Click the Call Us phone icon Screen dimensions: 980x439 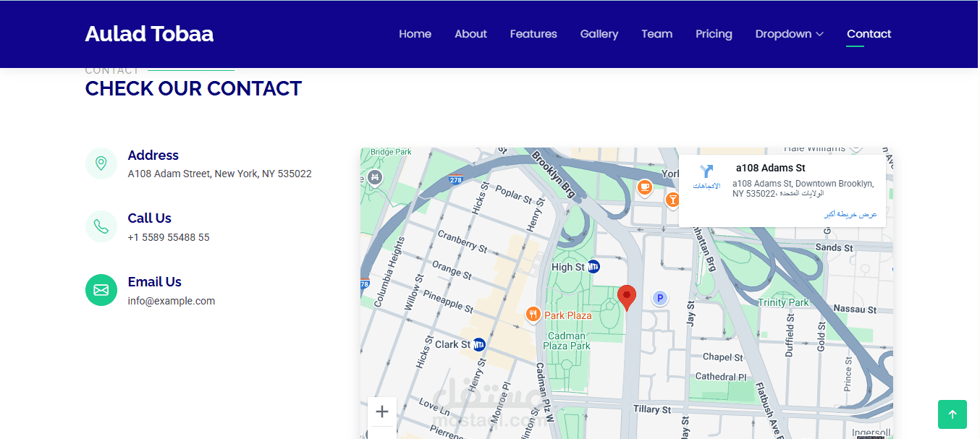tap(101, 226)
